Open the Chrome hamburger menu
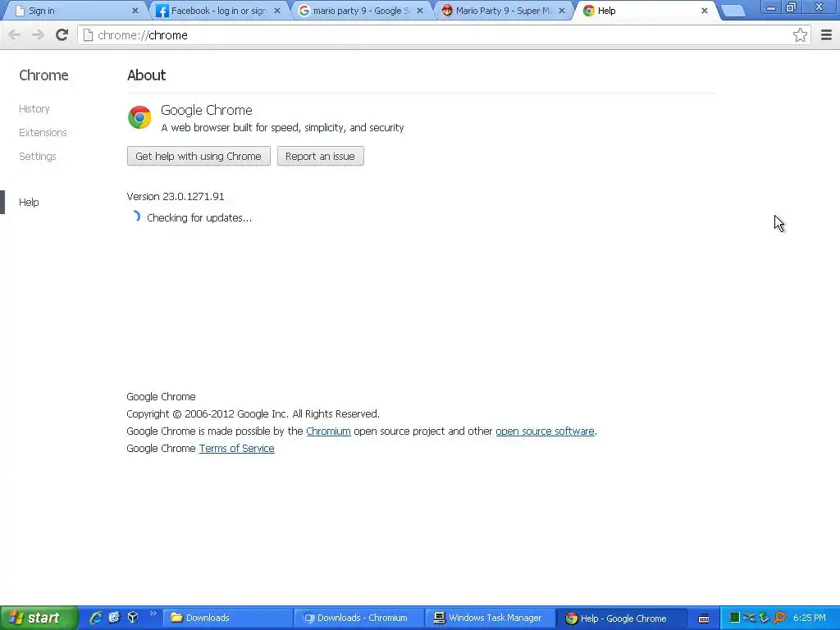Viewport: 840px width, 630px height. click(827, 34)
